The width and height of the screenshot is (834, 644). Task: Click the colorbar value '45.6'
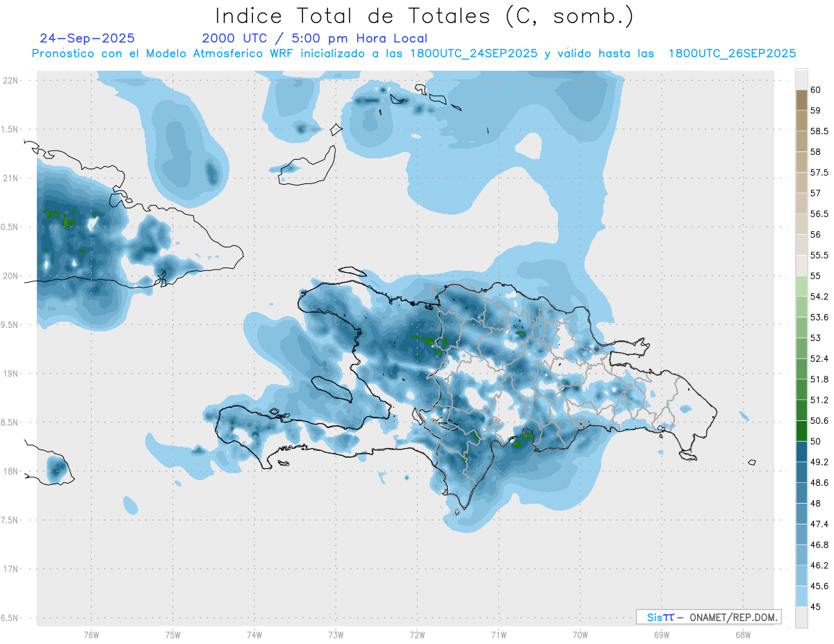click(x=819, y=586)
